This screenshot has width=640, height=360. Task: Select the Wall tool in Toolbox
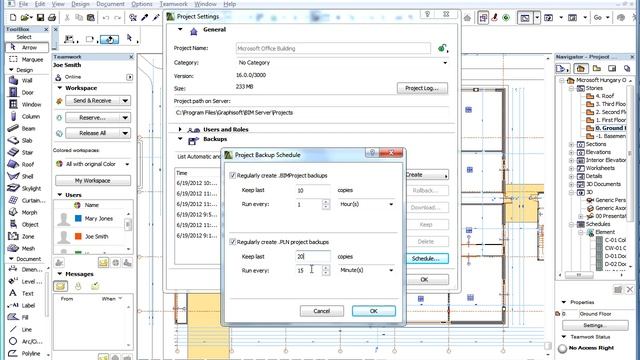pyautogui.click(x=27, y=80)
